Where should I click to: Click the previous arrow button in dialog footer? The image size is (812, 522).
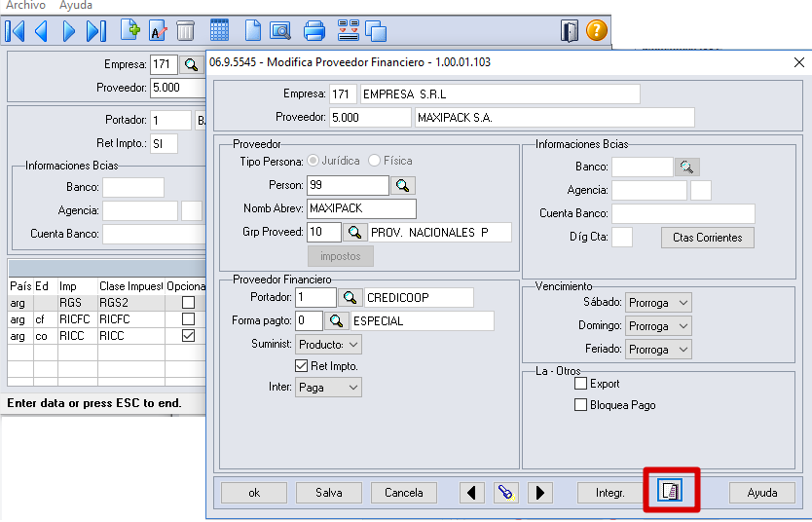tap(472, 493)
